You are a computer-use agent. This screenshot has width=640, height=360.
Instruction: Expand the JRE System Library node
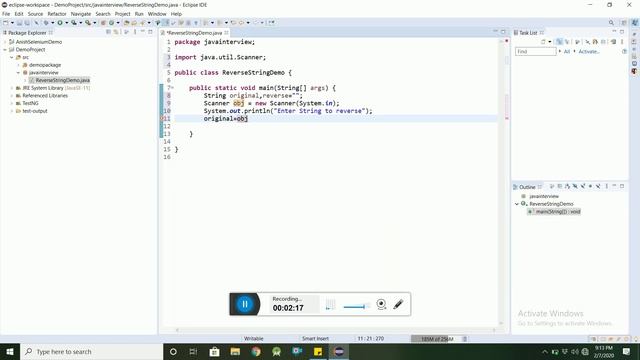click(x=12, y=88)
